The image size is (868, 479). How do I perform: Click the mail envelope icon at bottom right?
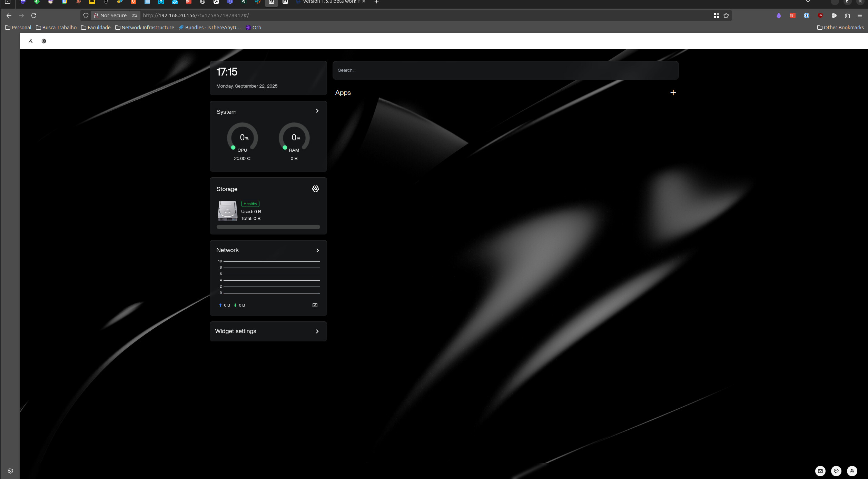[x=820, y=471]
